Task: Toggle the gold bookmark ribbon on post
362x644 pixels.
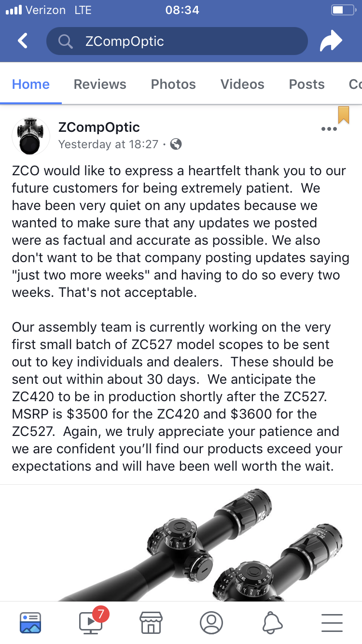Action: 343,114
